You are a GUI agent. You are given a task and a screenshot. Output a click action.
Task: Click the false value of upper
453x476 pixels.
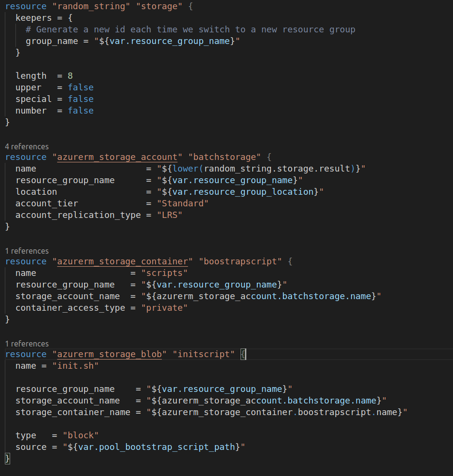81,87
